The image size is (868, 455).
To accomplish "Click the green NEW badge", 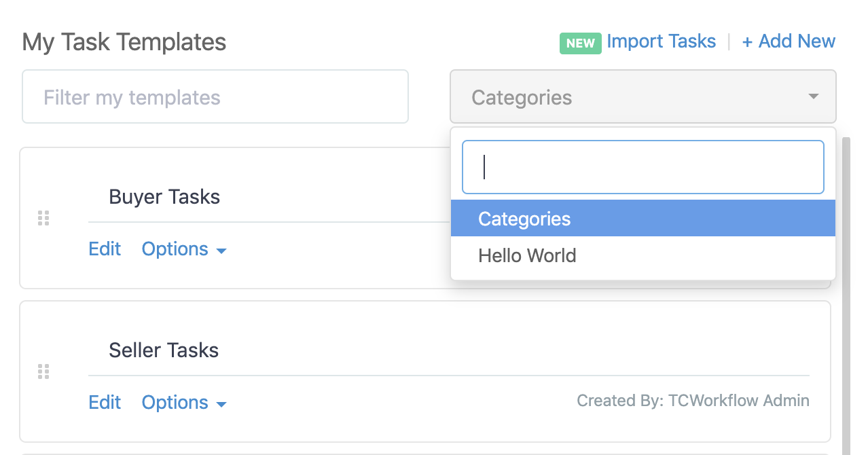I will pyautogui.click(x=581, y=43).
